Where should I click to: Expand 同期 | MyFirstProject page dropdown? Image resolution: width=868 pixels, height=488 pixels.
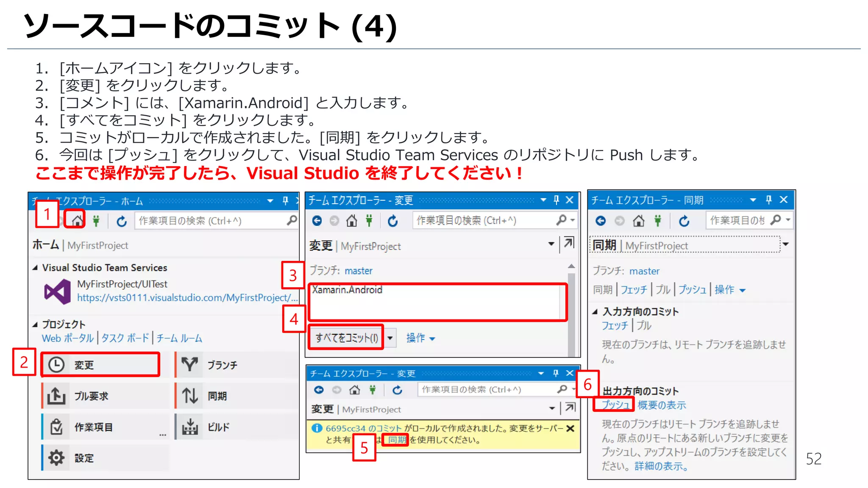click(786, 244)
